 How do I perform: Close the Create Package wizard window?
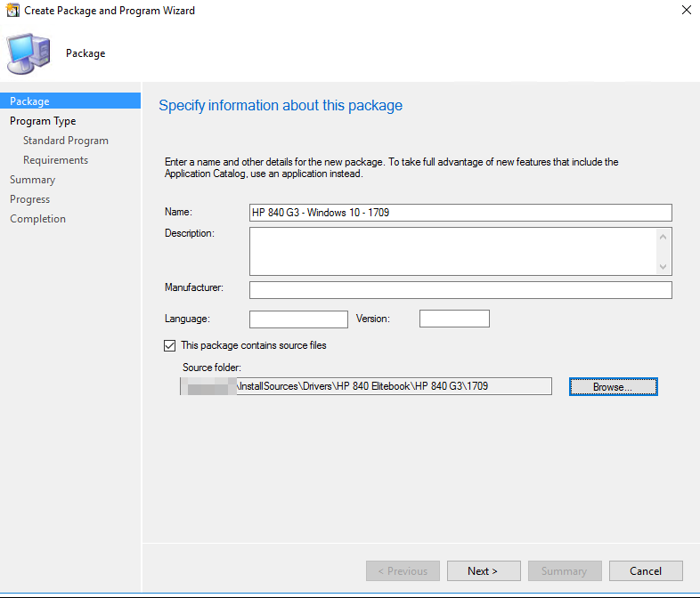[685, 11]
